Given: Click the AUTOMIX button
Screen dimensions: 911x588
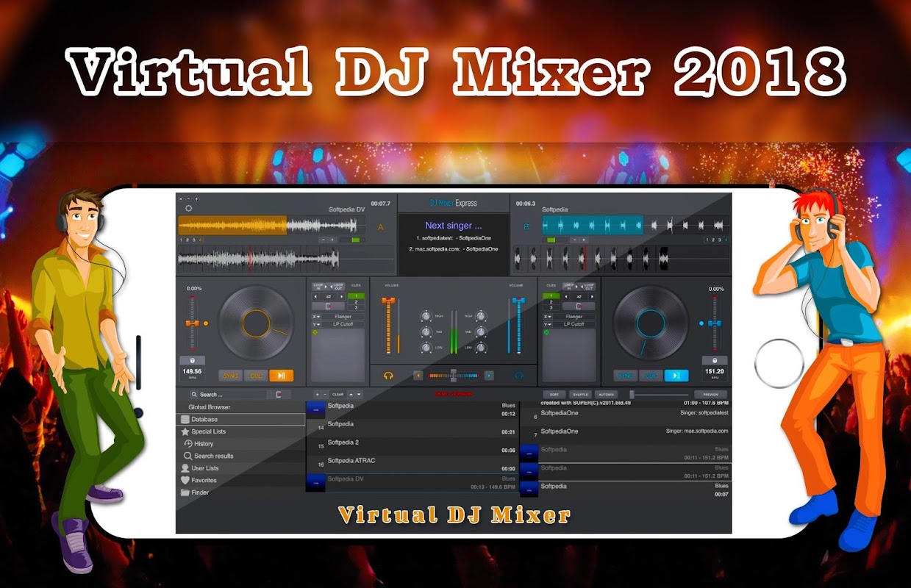Looking at the screenshot, I should (607, 395).
